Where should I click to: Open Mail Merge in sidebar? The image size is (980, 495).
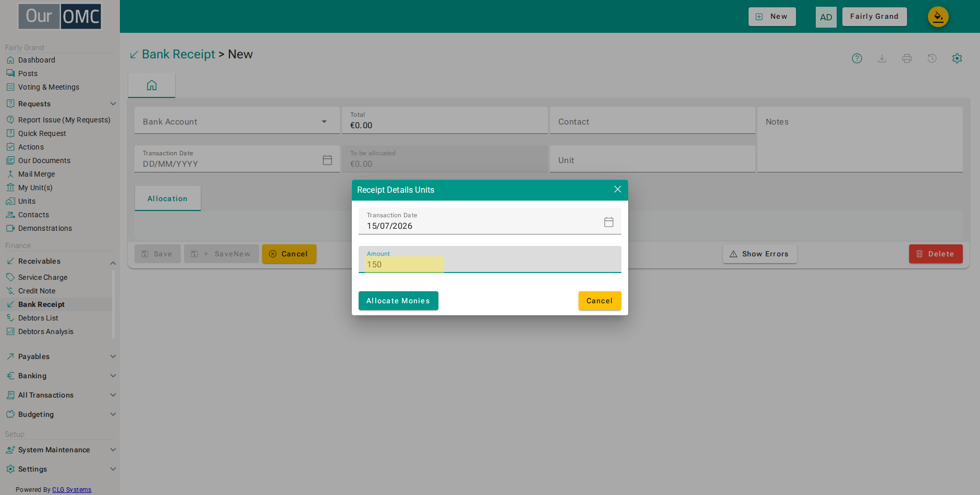click(x=36, y=174)
